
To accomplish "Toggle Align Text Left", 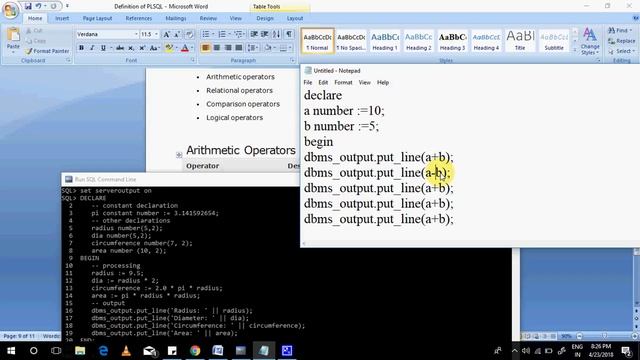I will [206, 48].
